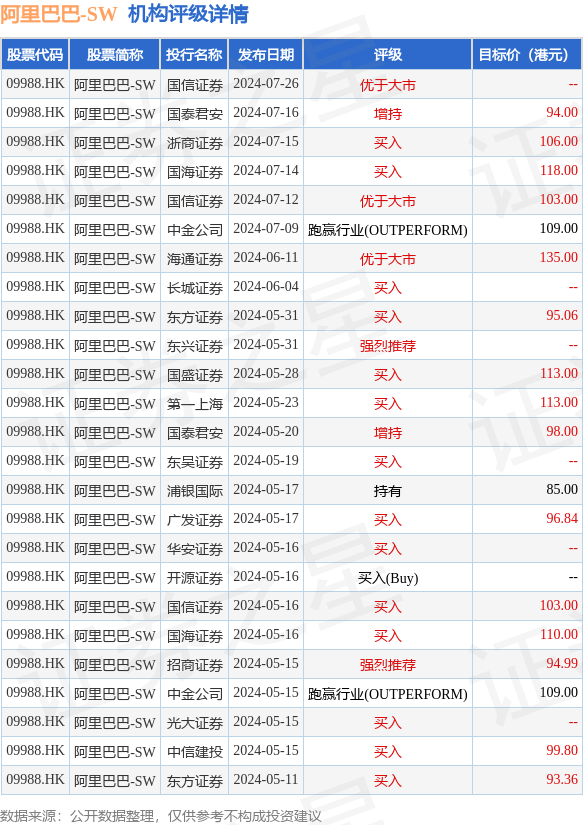Click the 买入(Buy) rating cell
This screenshot has height=825, width=583.
click(388, 578)
